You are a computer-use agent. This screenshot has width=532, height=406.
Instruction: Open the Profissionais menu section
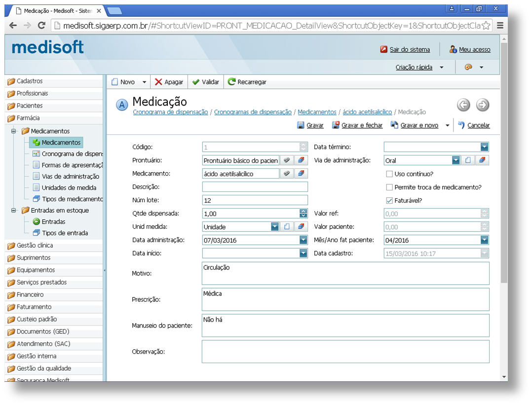tap(54, 93)
